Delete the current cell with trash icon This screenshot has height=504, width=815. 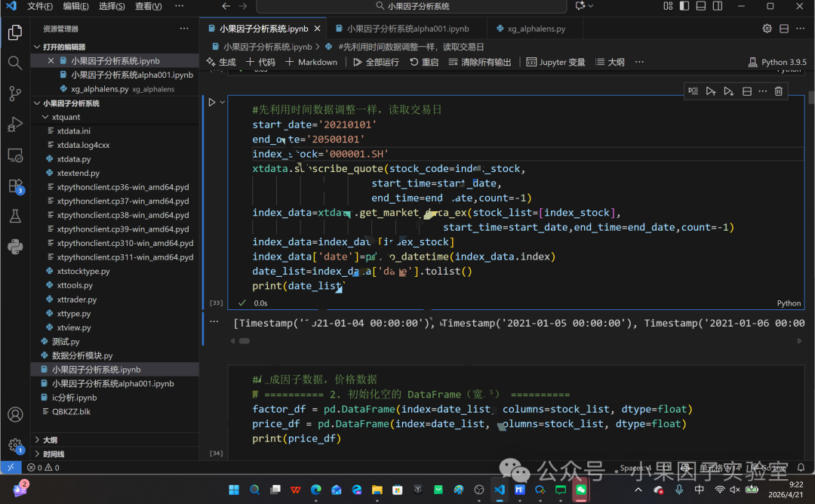click(x=778, y=91)
